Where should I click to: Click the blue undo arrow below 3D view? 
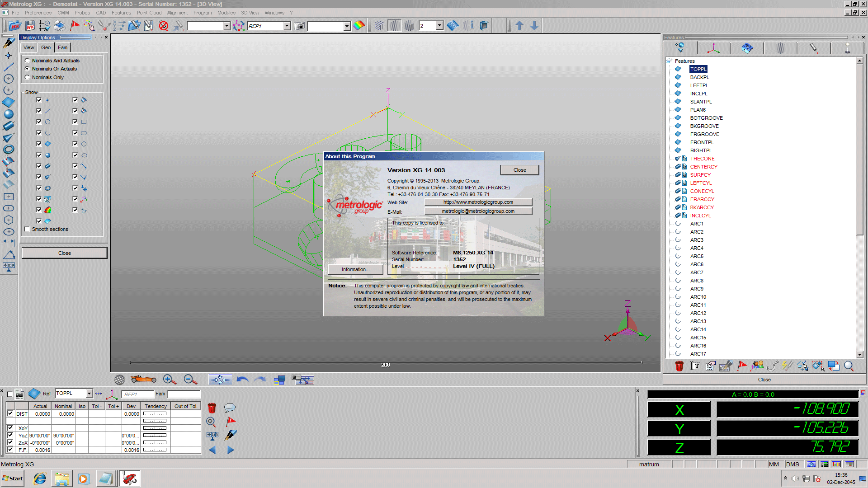pyautogui.click(x=243, y=380)
